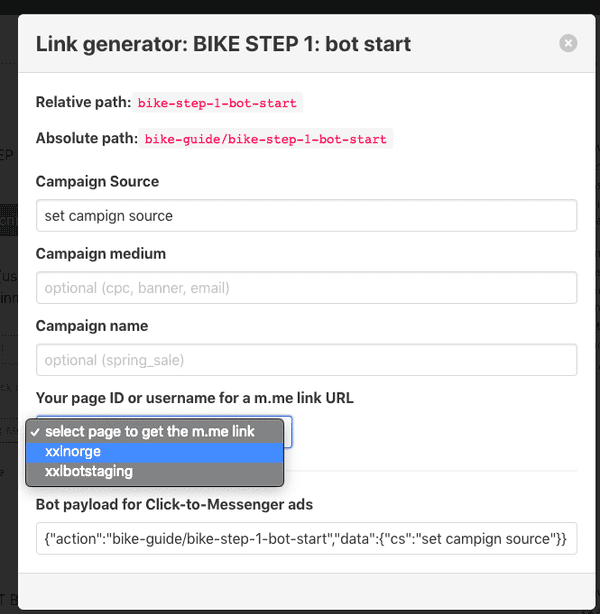The width and height of the screenshot is (600, 614).
Task: Click the bike-step-1-bot-start relative path code
Action: tap(217, 103)
